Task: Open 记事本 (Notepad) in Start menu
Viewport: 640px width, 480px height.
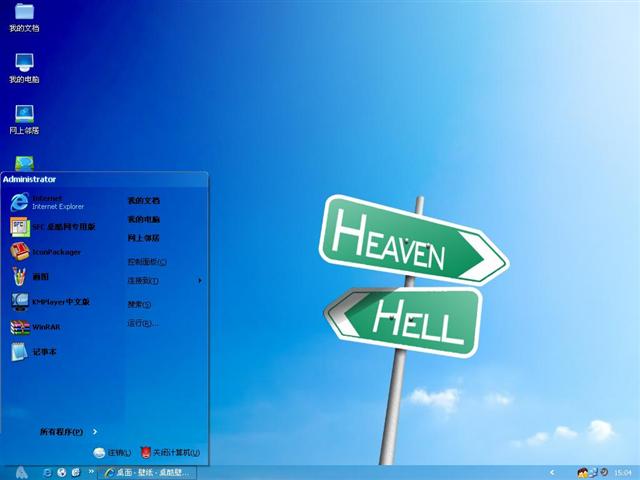Action: click(34, 352)
